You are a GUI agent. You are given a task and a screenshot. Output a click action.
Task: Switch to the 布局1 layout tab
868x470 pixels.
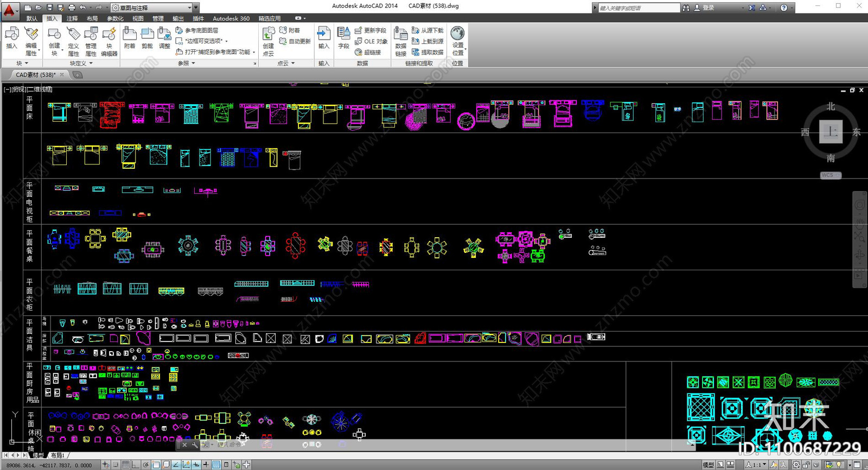tap(58, 455)
